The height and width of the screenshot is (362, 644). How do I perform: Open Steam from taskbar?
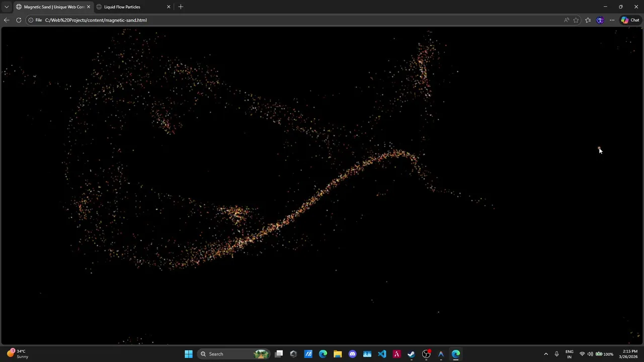[411, 354]
